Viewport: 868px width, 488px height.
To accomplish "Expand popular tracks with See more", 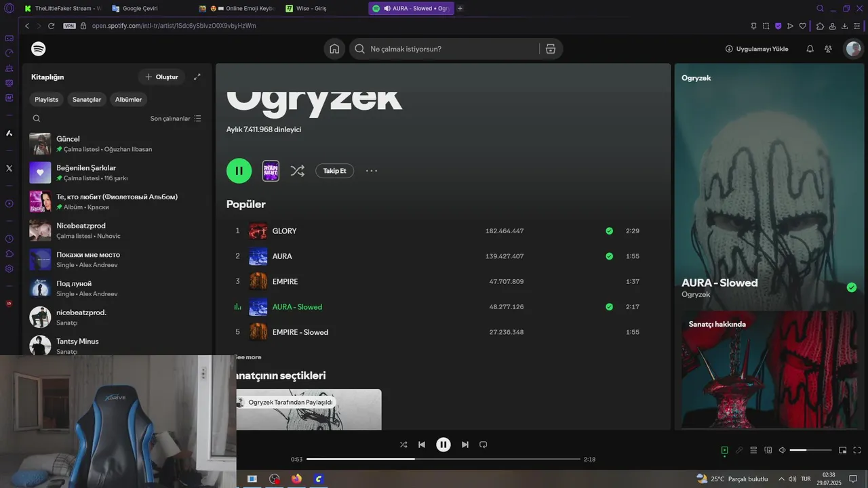I will 248,357.
